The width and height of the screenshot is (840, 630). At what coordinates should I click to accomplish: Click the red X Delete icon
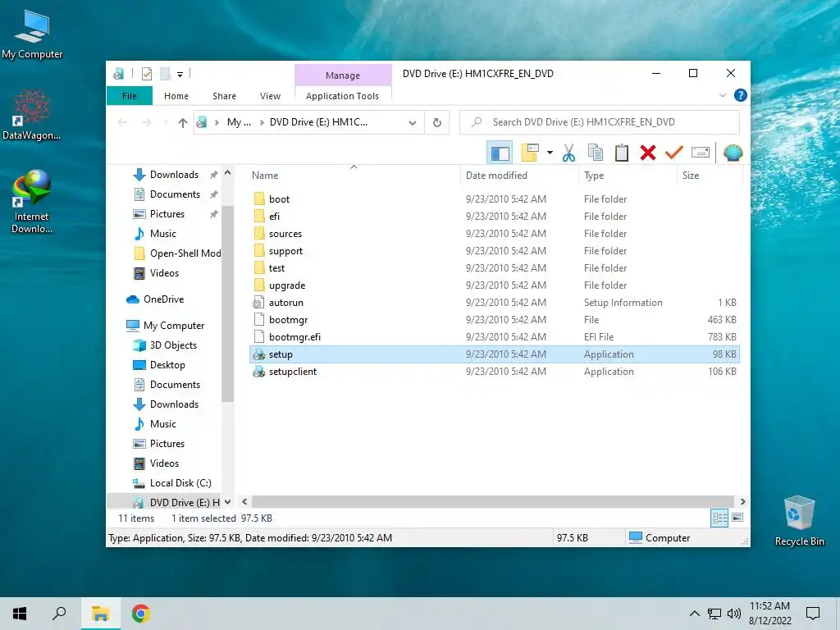point(648,153)
